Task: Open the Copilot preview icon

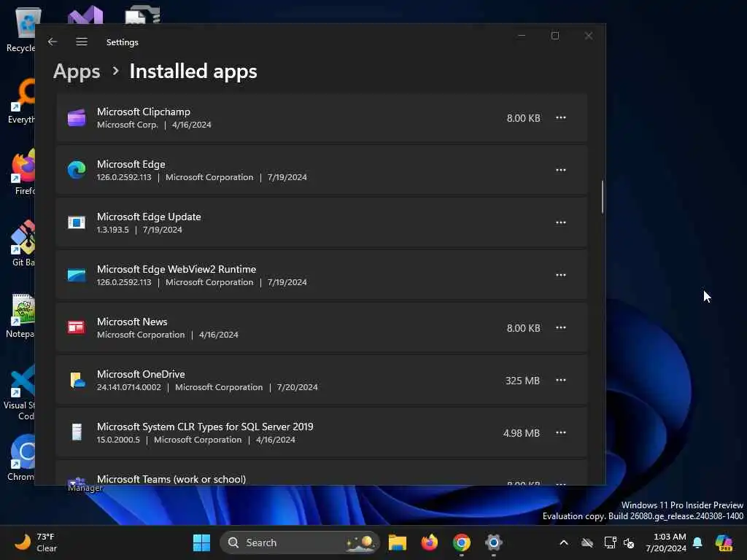Action: click(x=724, y=542)
